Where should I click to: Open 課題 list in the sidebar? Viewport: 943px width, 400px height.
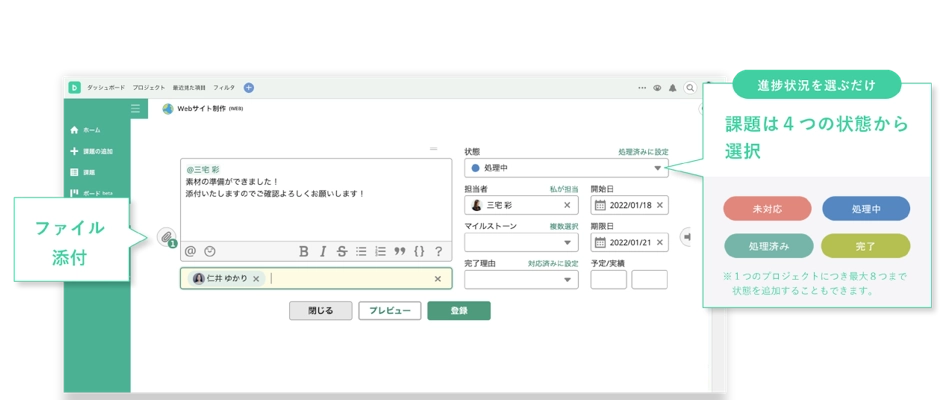tap(83, 173)
